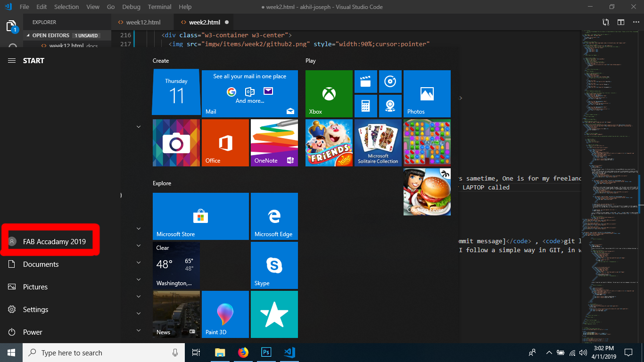The height and width of the screenshot is (362, 644).
Task: Launch the OneNote tile
Action: (x=274, y=143)
